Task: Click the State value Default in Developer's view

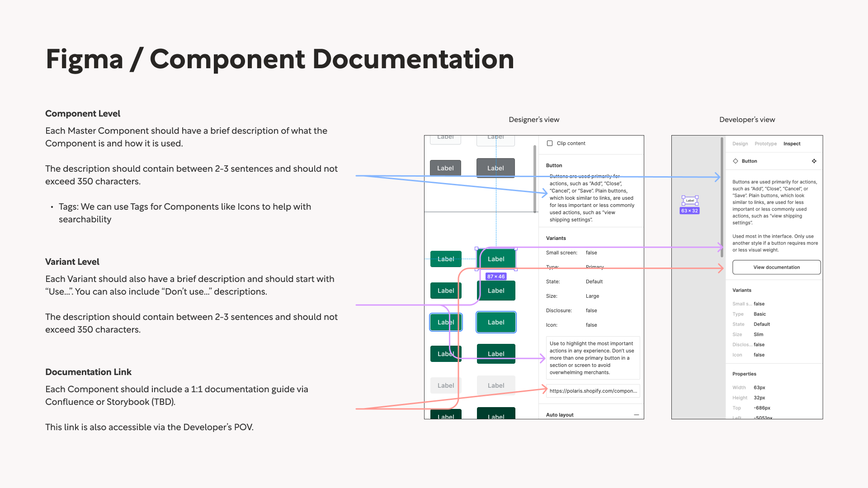Action: tap(762, 324)
